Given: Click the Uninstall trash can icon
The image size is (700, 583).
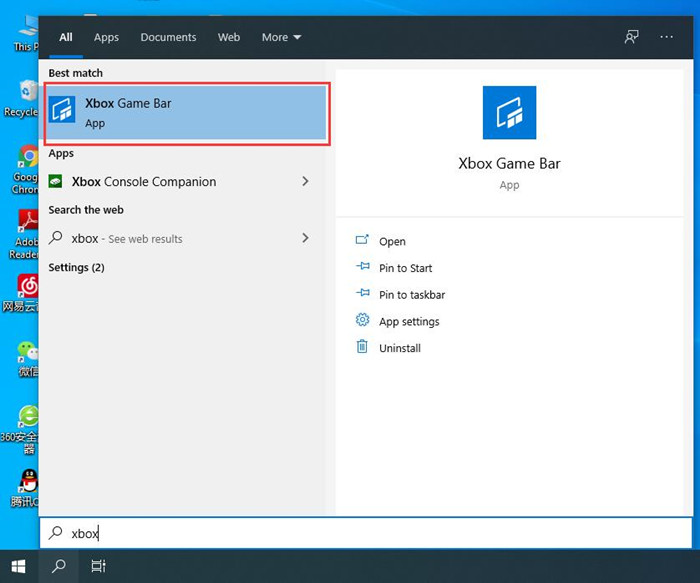Looking at the screenshot, I should (362, 346).
